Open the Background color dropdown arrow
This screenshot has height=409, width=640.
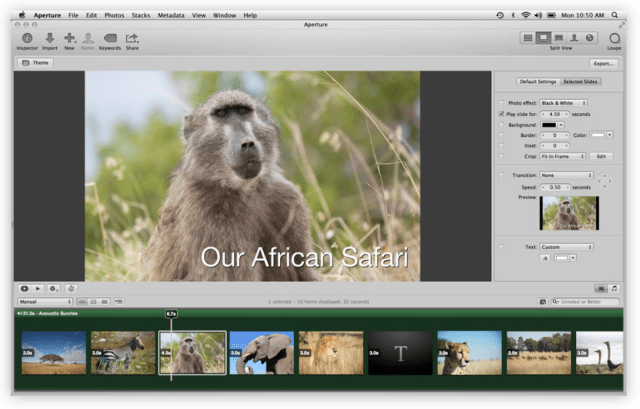(561, 125)
